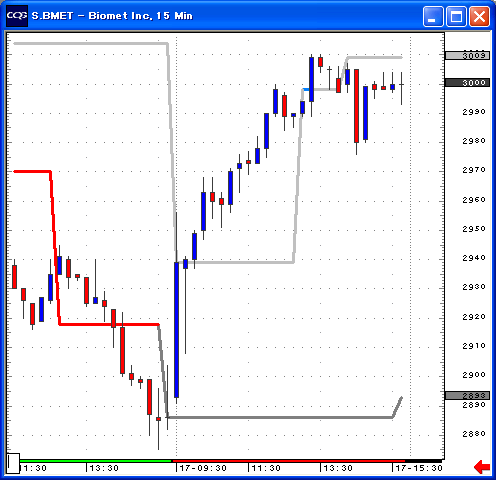Click the 2930 price scale label
Viewport: 496px width, 480px height.
tap(474, 287)
